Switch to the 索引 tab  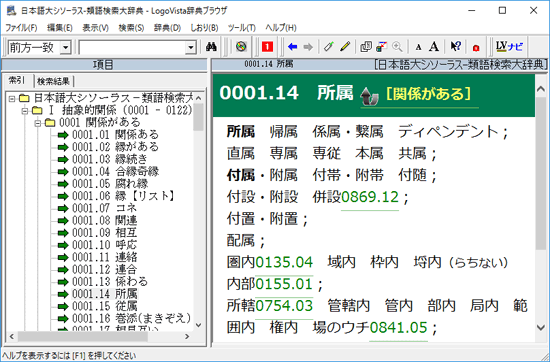click(17, 80)
